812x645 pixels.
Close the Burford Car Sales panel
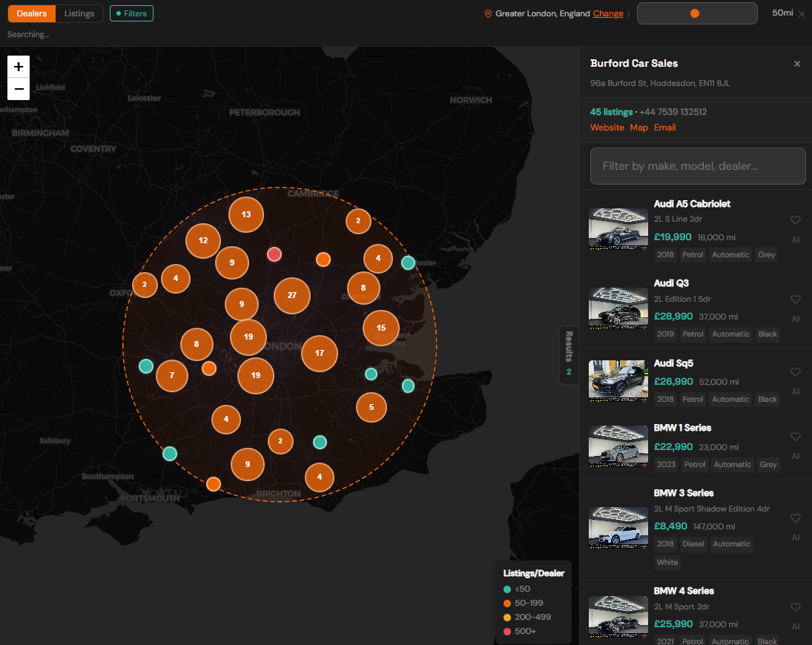[x=797, y=64]
